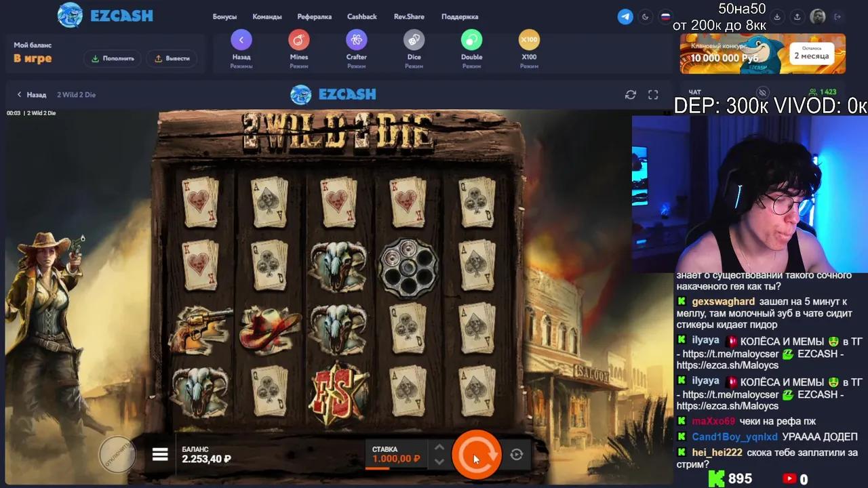Click the withdraw upload icon in header

797,17
